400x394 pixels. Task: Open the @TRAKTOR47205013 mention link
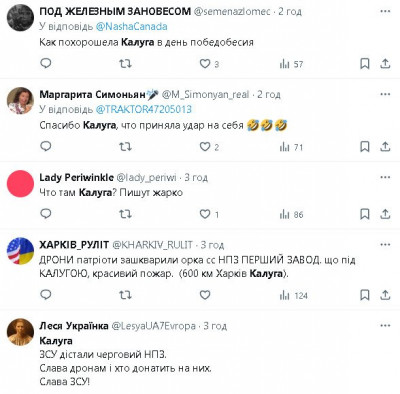(x=144, y=109)
